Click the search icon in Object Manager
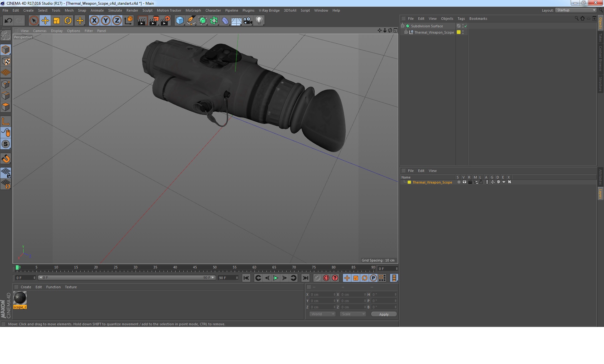The image size is (604, 364). (x=577, y=18)
